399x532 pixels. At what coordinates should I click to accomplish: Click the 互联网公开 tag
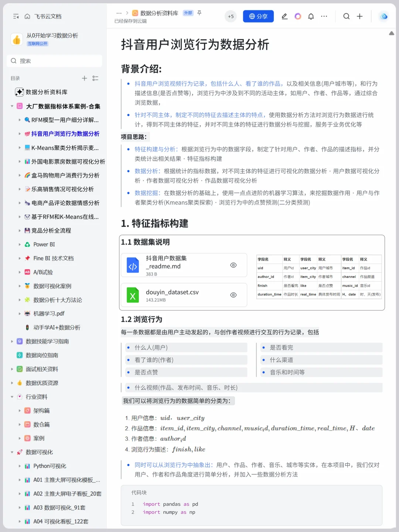pyautogui.click(x=38, y=44)
